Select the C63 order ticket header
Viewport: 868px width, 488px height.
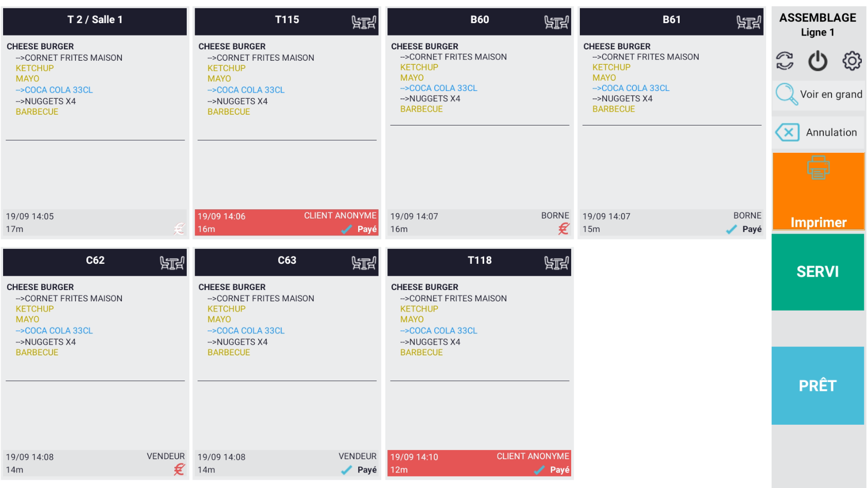point(287,261)
